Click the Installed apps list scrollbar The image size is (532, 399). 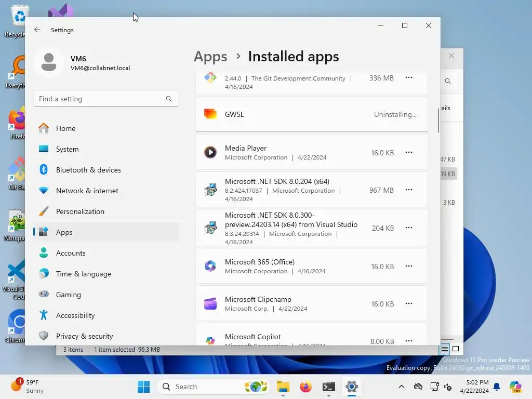[x=438, y=121]
